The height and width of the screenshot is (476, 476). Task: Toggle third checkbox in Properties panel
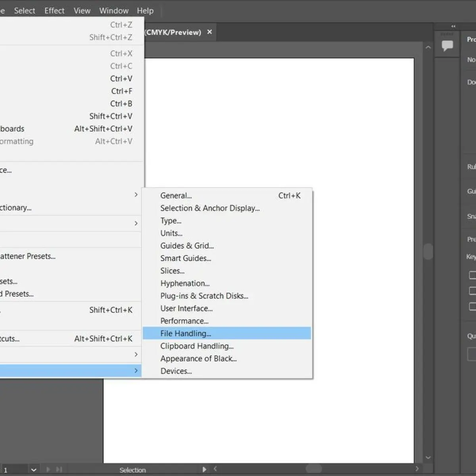click(472, 306)
